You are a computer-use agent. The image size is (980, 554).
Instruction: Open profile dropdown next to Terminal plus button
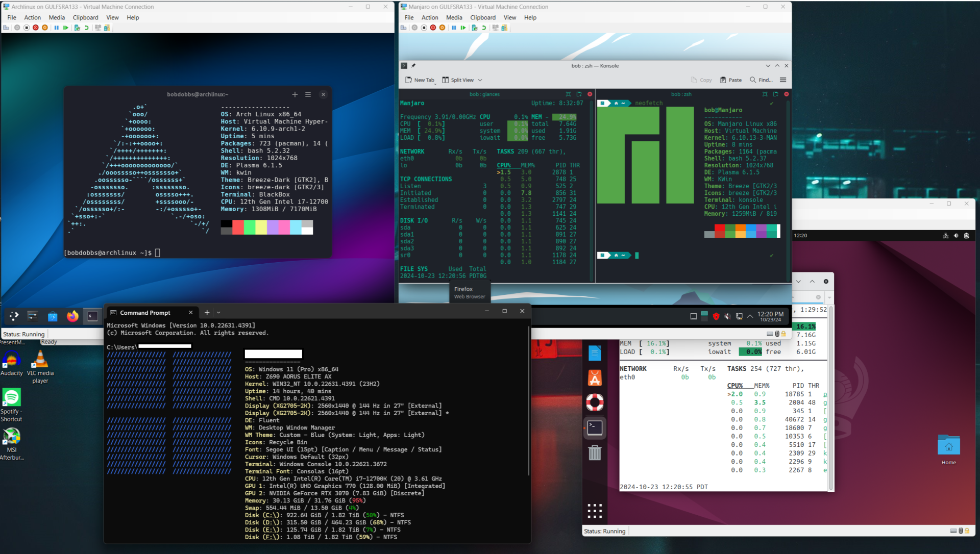(218, 313)
